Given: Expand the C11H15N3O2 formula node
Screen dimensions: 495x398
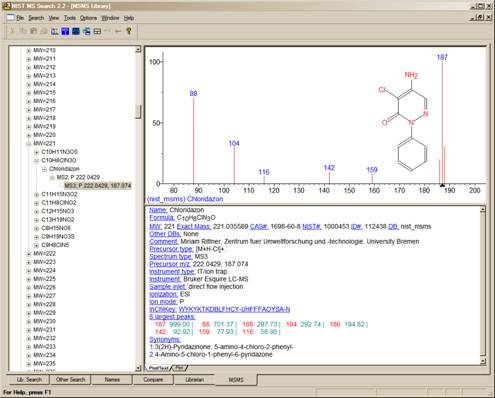Looking at the screenshot, I should click(36, 195).
